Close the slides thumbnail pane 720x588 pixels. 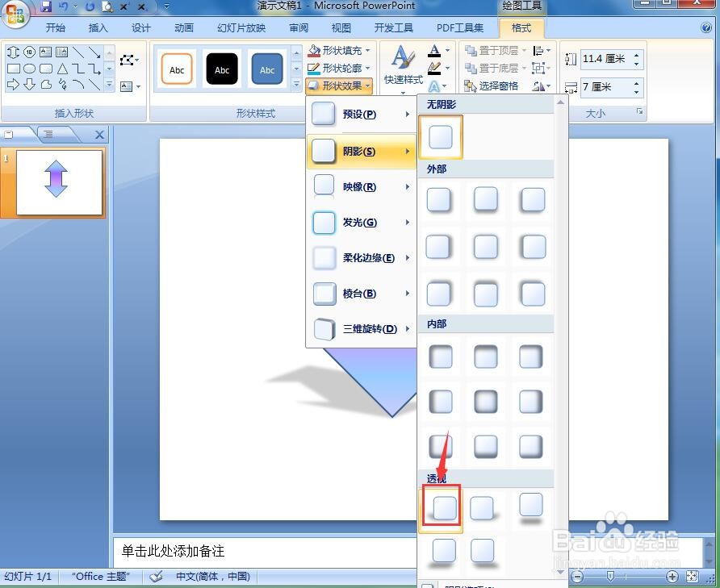pos(99,135)
